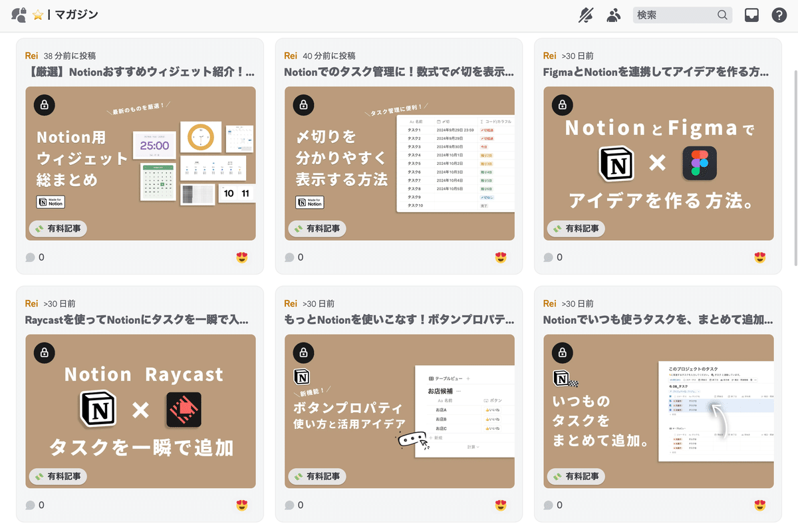This screenshot has width=798, height=532.
Task: Toggle heart-eyes reaction on the 〆切り post
Action: click(501, 257)
